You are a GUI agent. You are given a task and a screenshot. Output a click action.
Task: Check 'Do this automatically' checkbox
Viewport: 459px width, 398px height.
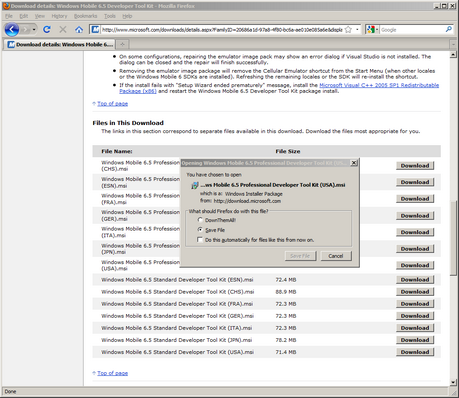pyautogui.click(x=200, y=240)
